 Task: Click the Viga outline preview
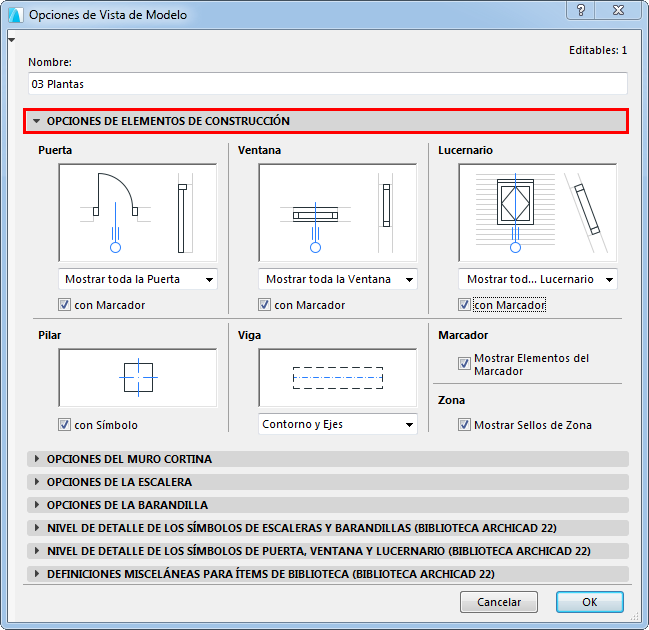click(x=338, y=378)
